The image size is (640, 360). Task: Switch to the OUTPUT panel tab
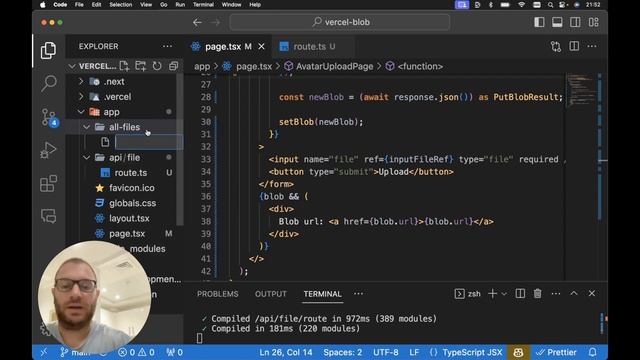[x=271, y=294]
